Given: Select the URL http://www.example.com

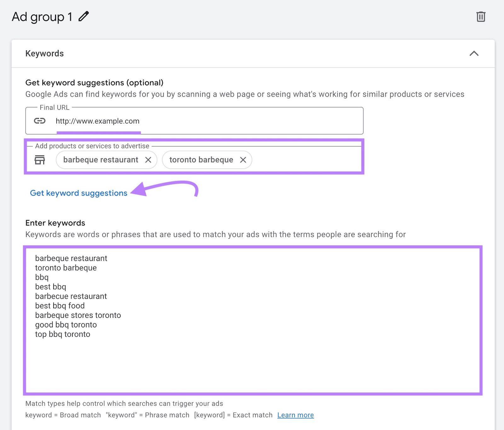Looking at the screenshot, I should (x=98, y=121).
